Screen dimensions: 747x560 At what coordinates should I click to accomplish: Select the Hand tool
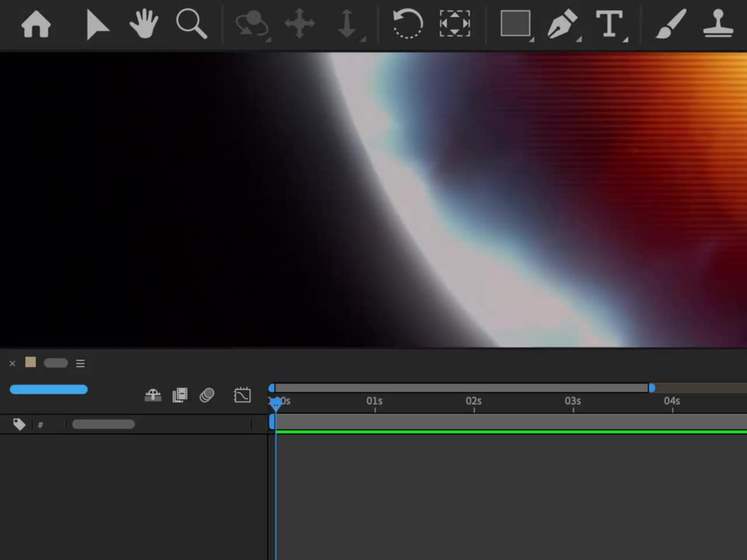144,24
